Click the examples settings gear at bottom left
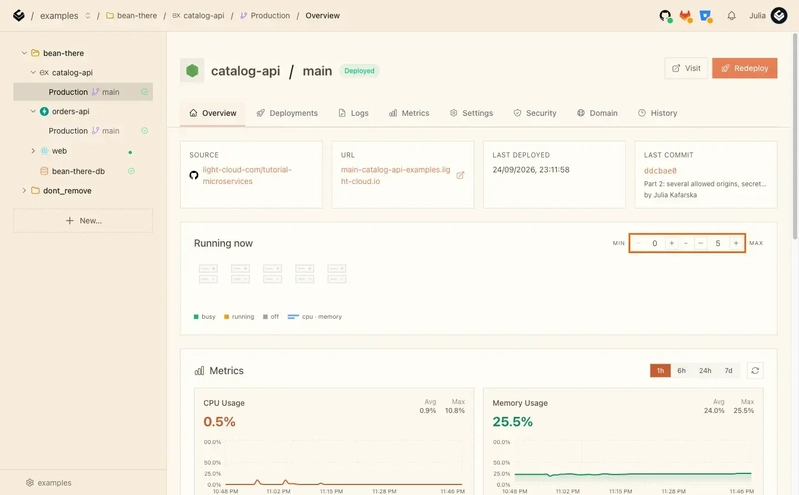The height and width of the screenshot is (495, 799). pyautogui.click(x=30, y=482)
